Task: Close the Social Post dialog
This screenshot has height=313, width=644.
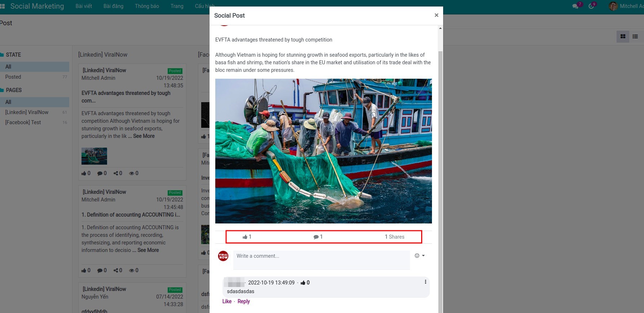Action: [436, 15]
